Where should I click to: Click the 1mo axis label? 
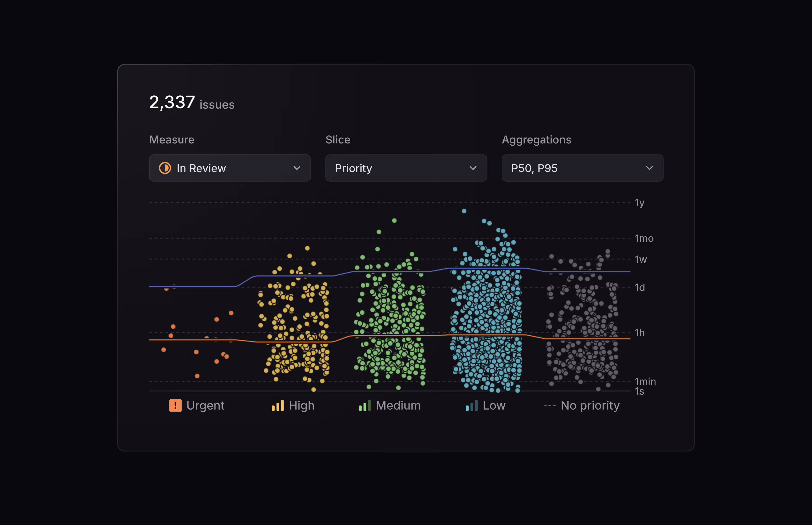(644, 238)
